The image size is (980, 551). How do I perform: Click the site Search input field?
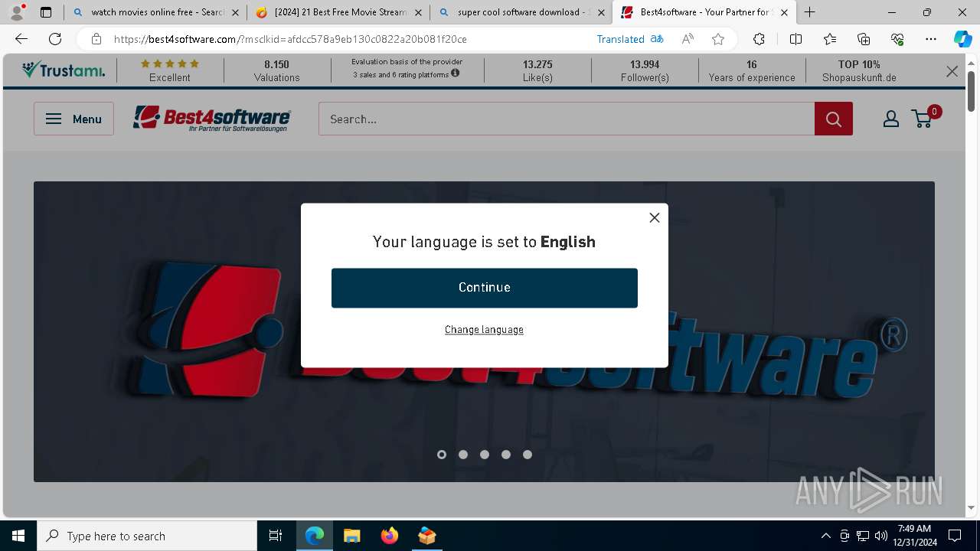(x=567, y=119)
